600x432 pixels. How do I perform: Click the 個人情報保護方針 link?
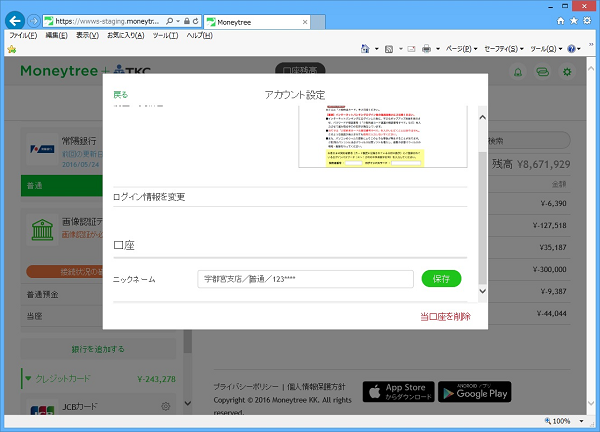pos(316,387)
